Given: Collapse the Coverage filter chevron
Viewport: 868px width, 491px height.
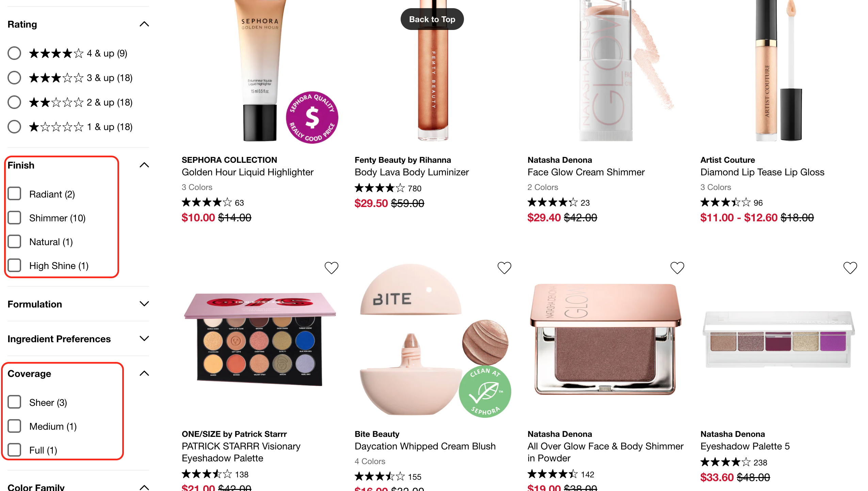Looking at the screenshot, I should (144, 374).
